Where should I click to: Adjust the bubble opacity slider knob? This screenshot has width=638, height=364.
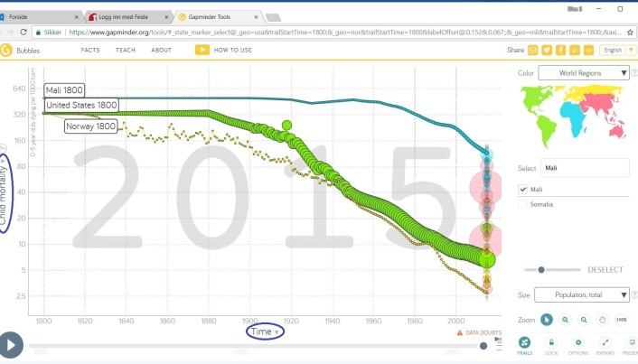pyautogui.click(x=541, y=270)
